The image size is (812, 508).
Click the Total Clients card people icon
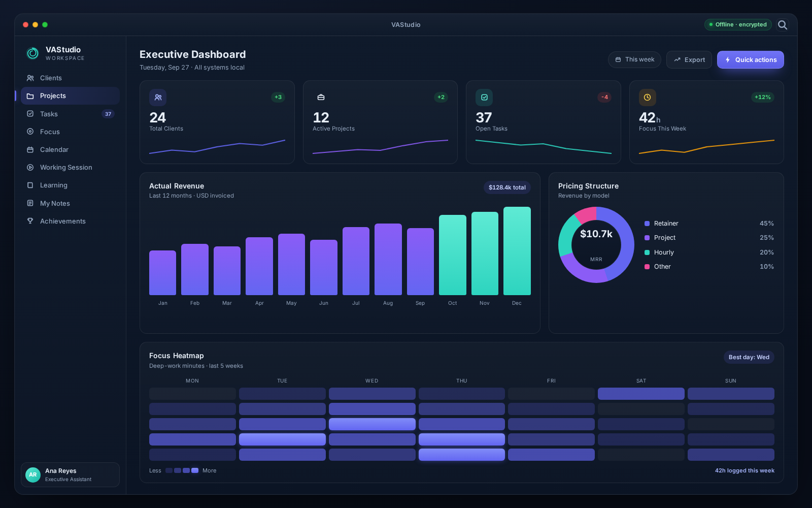coord(158,98)
